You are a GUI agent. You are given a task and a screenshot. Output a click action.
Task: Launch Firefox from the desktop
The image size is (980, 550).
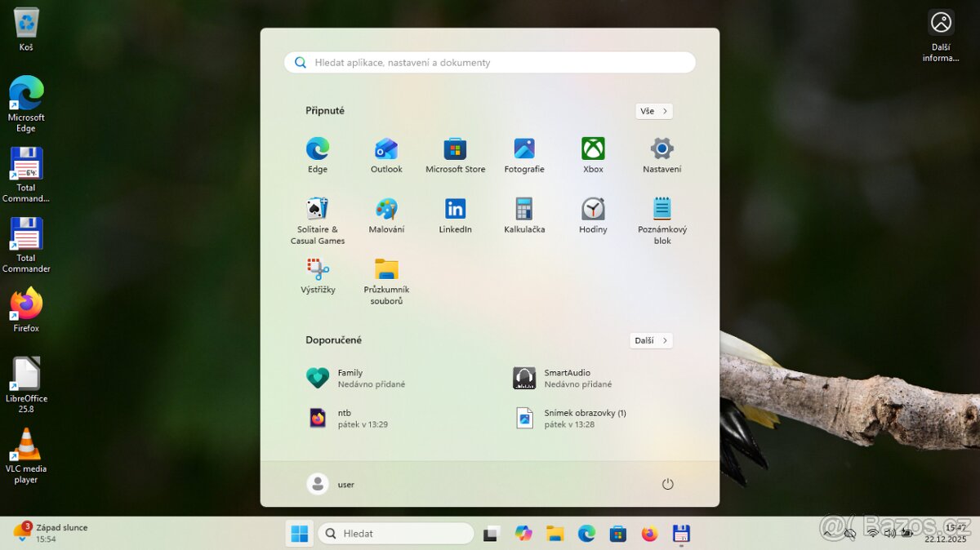pos(25,308)
